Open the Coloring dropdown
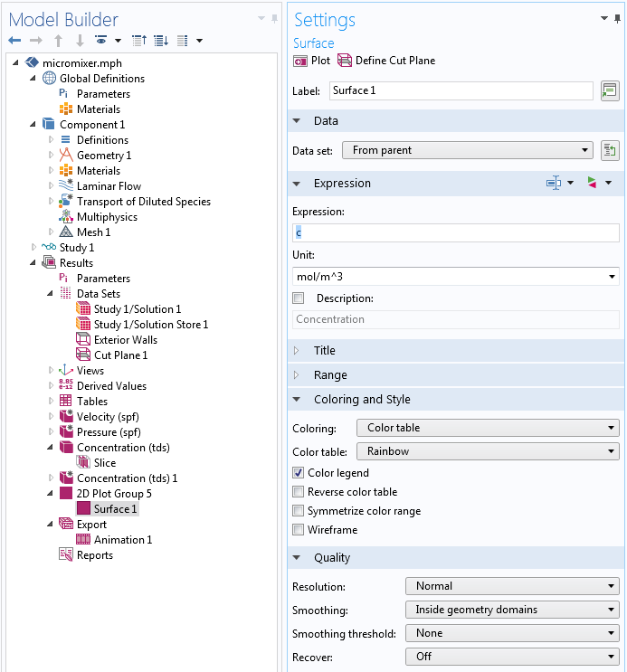627x672 pixels. point(488,428)
